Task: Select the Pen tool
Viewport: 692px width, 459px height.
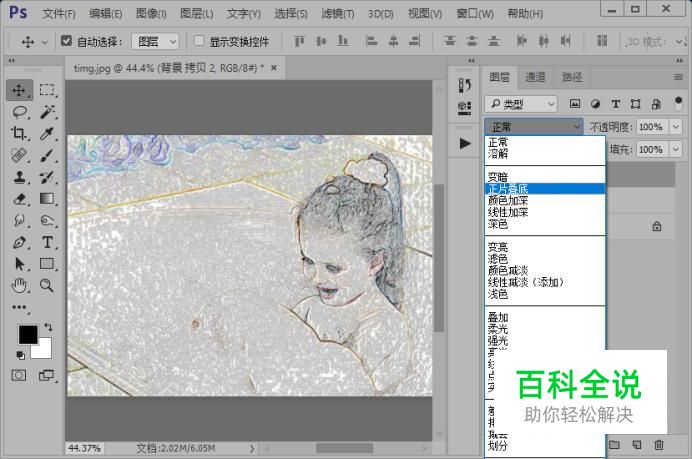Action: 19,242
